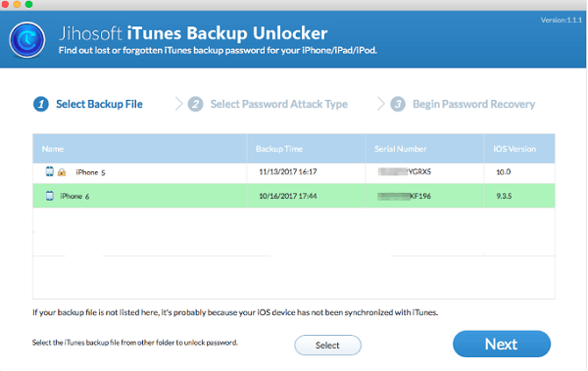
Task: Open the Select Backup File step
Action: (x=99, y=104)
